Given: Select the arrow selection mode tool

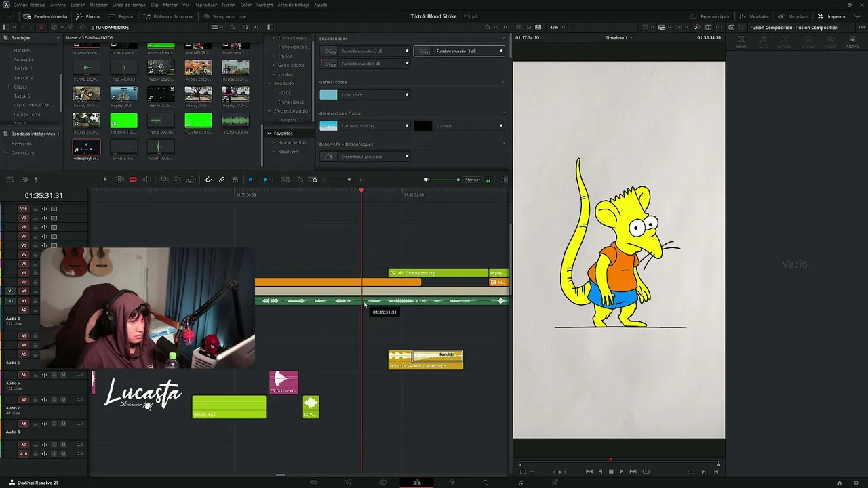Looking at the screenshot, I should (x=105, y=180).
